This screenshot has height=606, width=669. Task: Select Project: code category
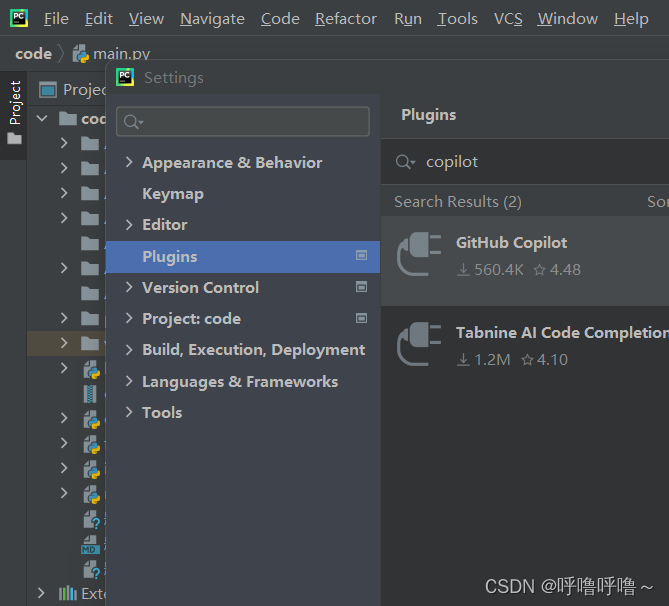(192, 319)
